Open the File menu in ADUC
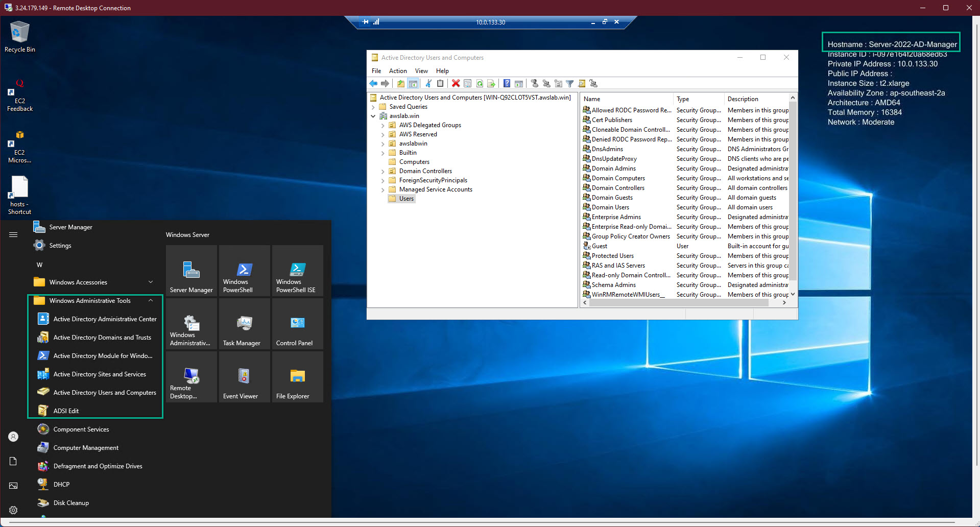Screen dimensions: 980x527 click(376, 71)
